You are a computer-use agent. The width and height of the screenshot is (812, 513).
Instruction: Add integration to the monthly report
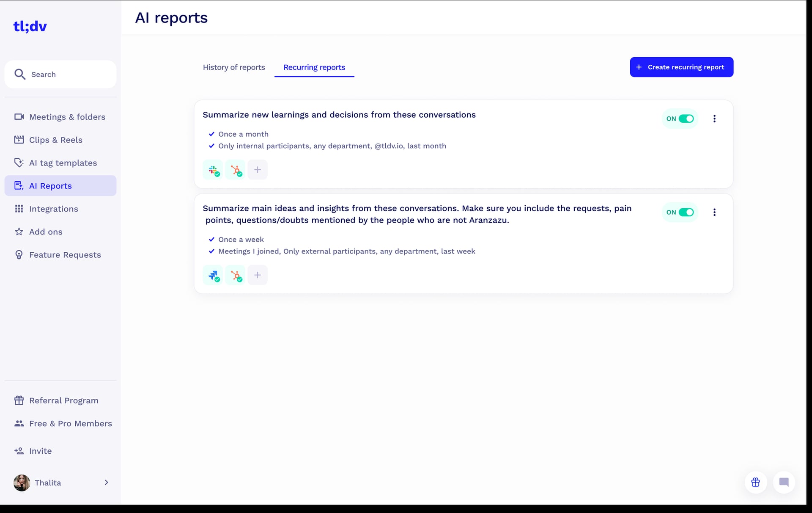258,170
